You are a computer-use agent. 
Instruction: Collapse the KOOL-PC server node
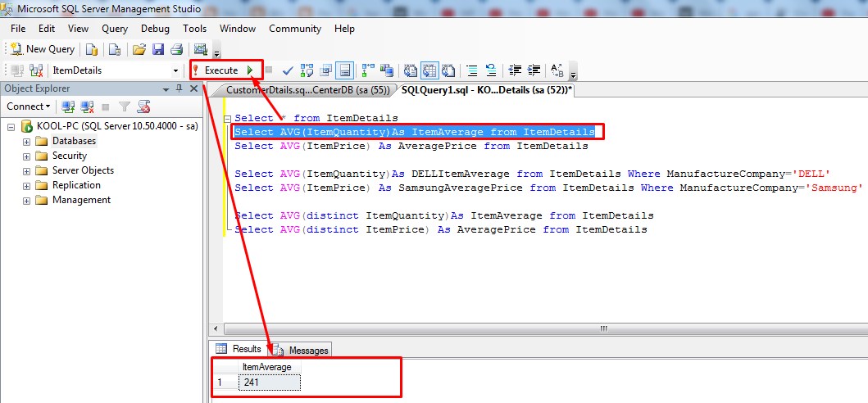(x=11, y=127)
